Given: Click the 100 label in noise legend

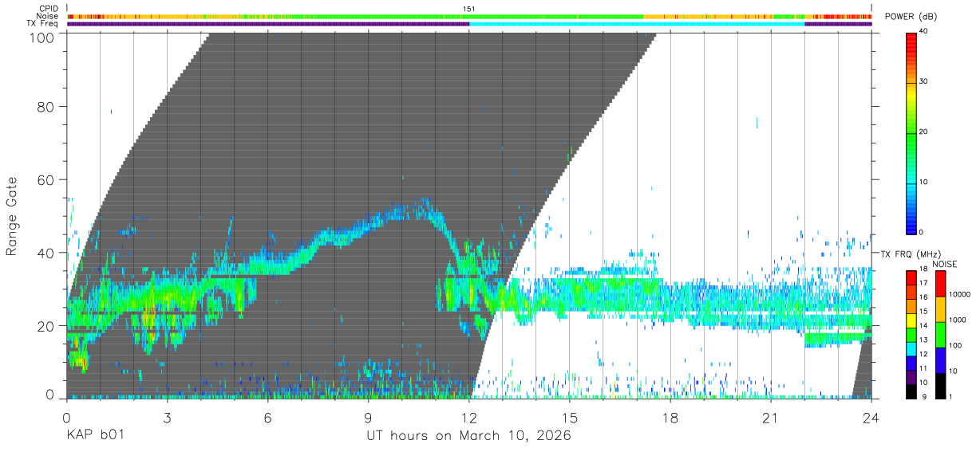Looking at the screenshot, I should click(x=956, y=345).
